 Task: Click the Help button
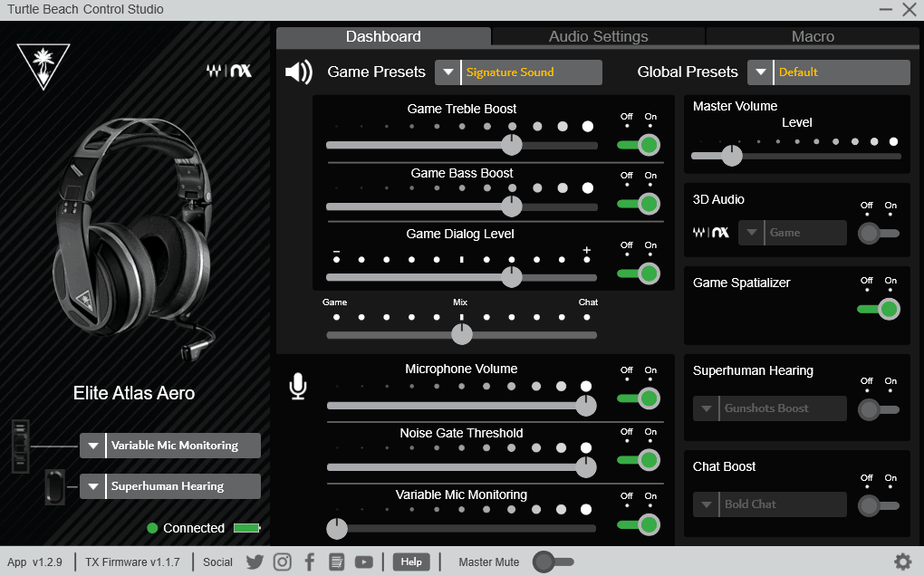(x=411, y=562)
